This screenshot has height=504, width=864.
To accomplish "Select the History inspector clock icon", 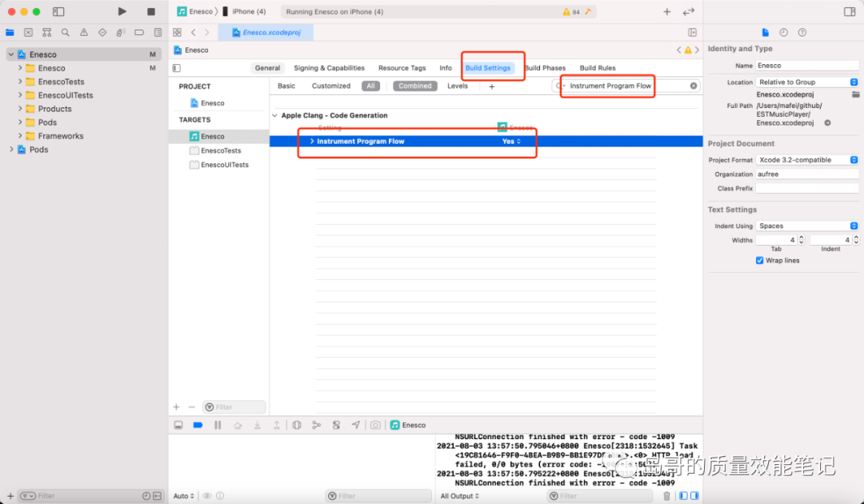I will point(783,33).
